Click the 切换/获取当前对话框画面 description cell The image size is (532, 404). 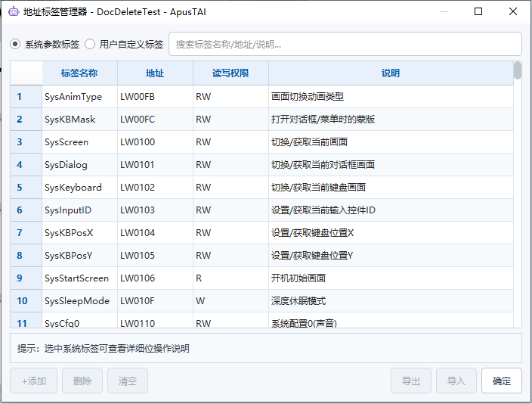pyautogui.click(x=391, y=165)
